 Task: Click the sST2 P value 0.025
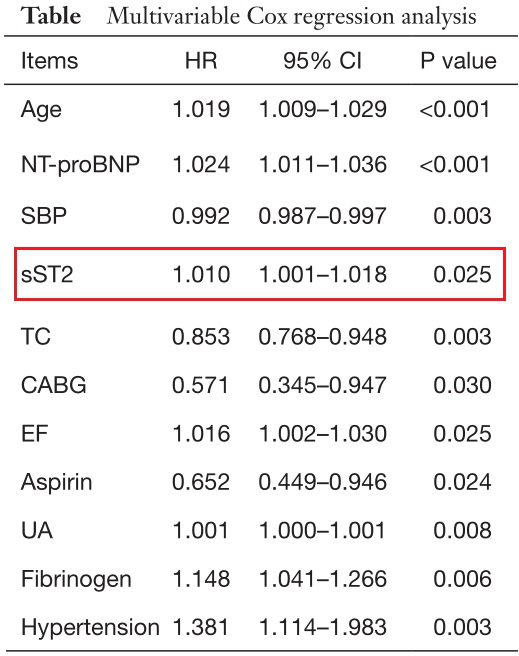click(462, 274)
